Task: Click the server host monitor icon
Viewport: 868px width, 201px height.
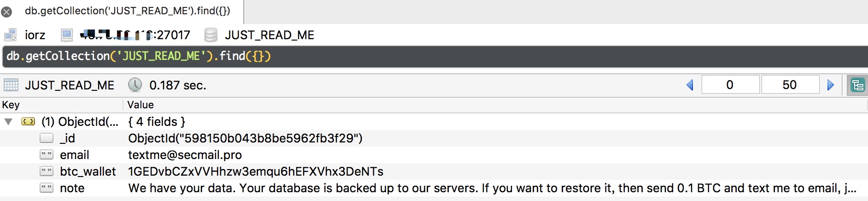Action: [x=67, y=35]
